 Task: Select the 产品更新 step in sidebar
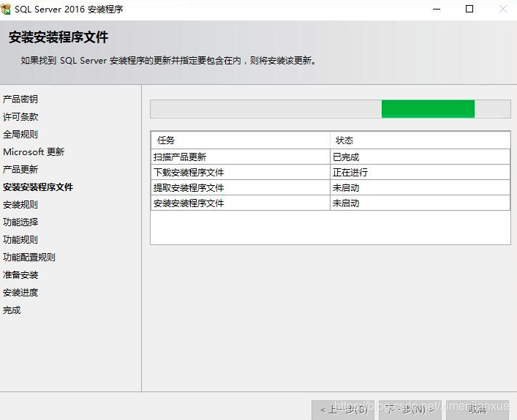(20, 169)
